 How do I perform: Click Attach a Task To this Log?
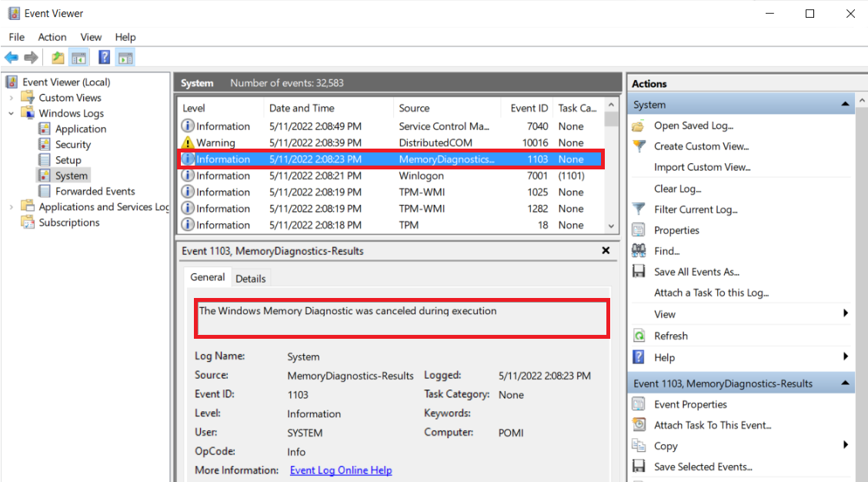[x=711, y=293]
